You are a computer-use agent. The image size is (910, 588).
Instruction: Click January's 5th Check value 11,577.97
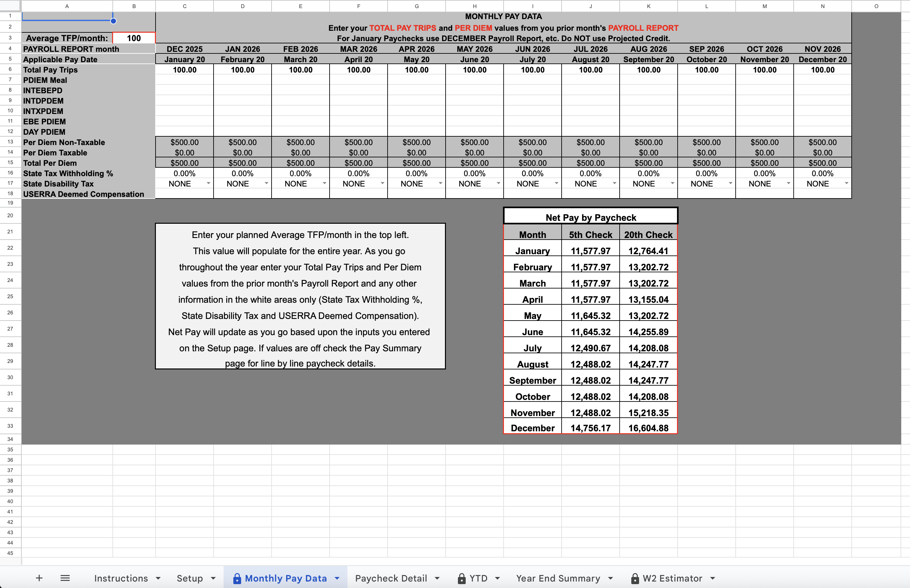590,251
